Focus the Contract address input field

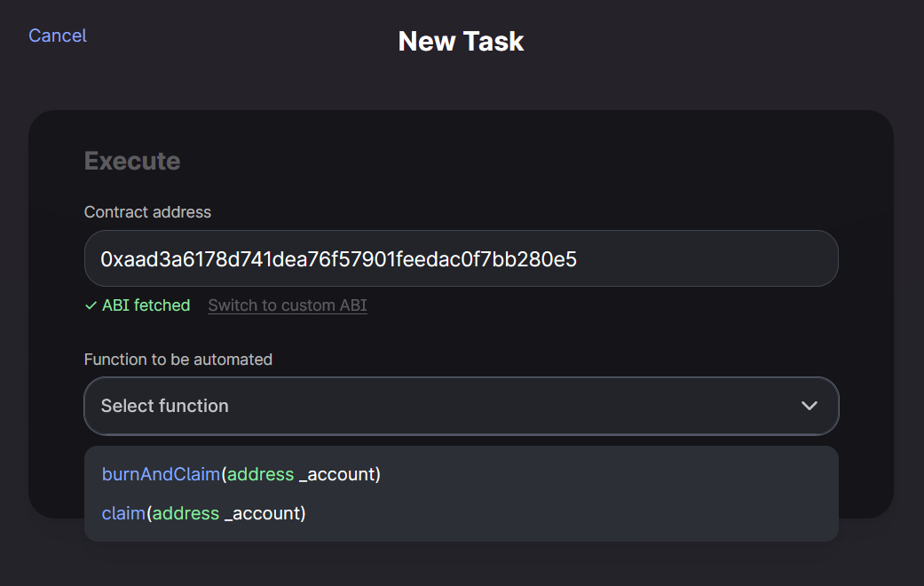pyautogui.click(x=461, y=258)
